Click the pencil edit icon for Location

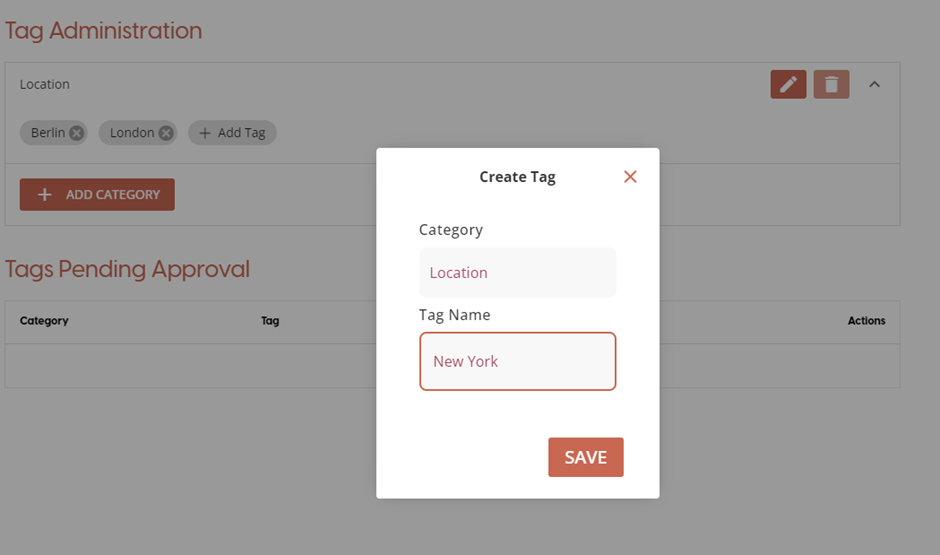788,85
